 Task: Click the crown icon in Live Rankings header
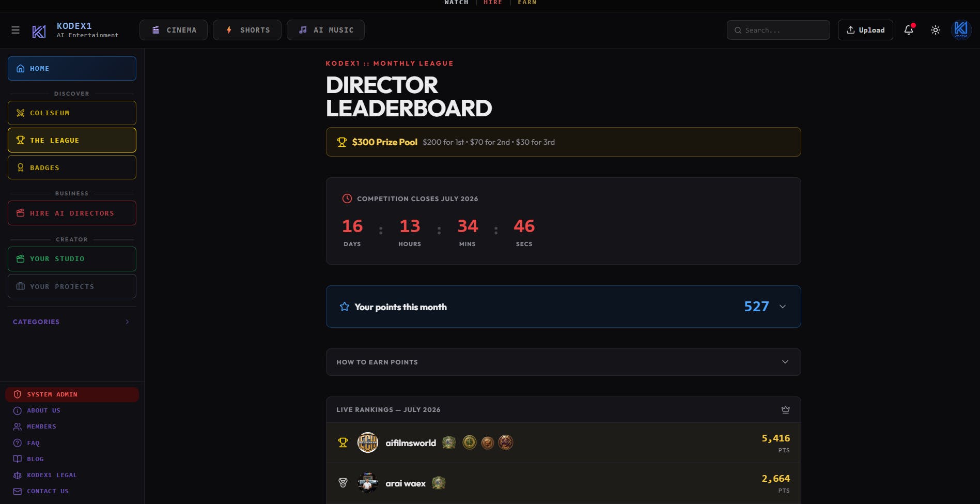[x=785, y=409]
